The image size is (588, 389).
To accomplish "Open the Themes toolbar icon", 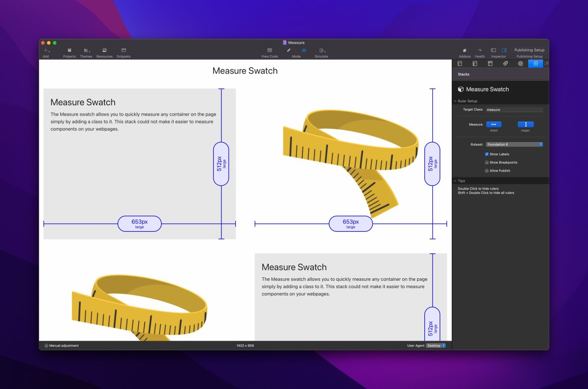I will [x=86, y=50].
